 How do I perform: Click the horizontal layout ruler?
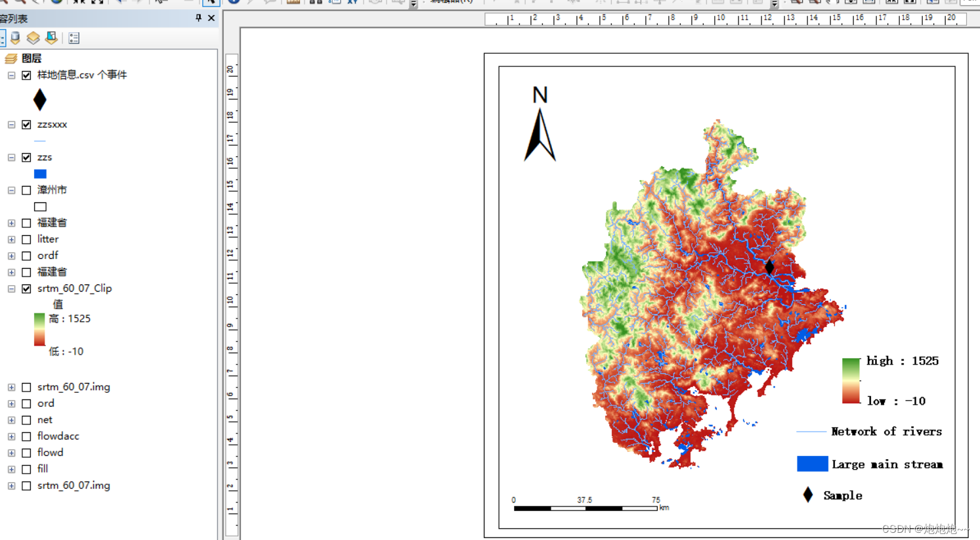[x=725, y=20]
